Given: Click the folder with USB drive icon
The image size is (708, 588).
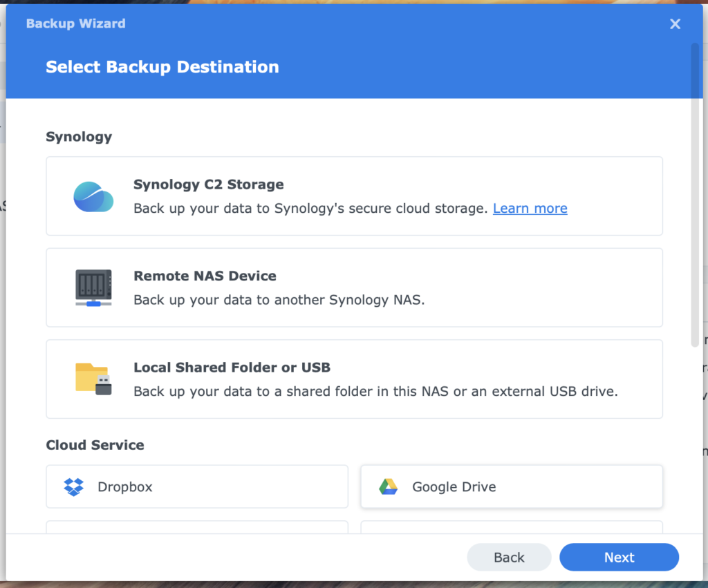Looking at the screenshot, I should pos(93,379).
